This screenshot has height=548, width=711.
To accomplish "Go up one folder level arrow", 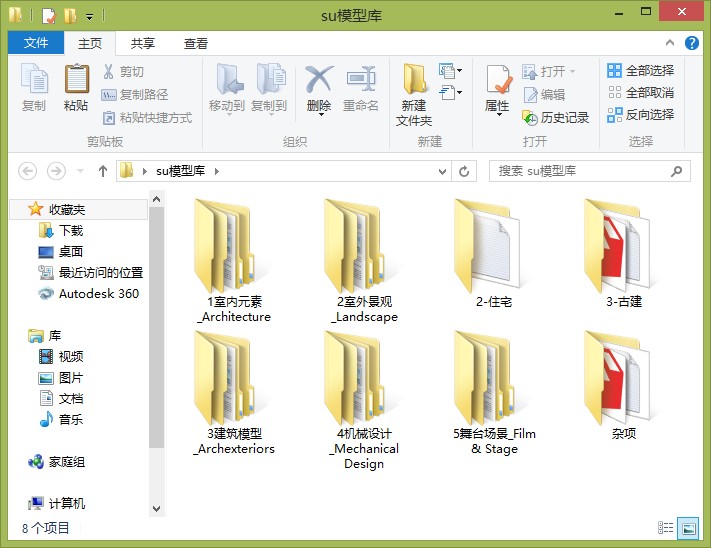I will [103, 171].
